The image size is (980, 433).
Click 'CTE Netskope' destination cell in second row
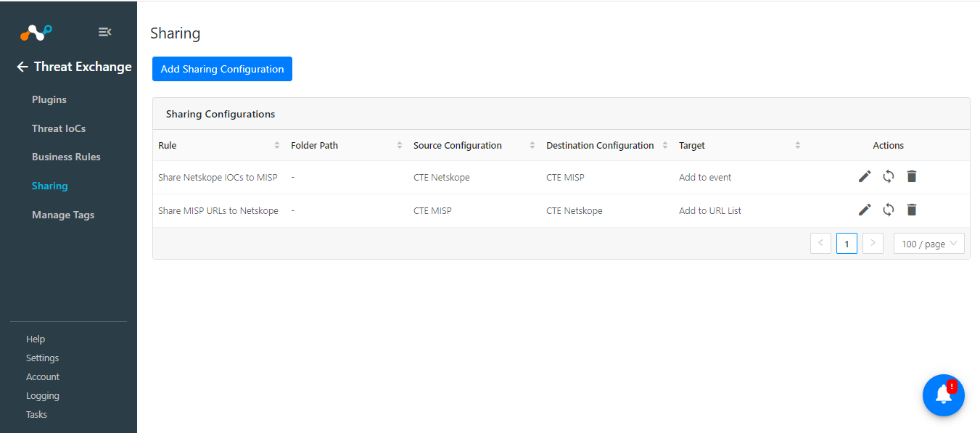pyautogui.click(x=575, y=210)
